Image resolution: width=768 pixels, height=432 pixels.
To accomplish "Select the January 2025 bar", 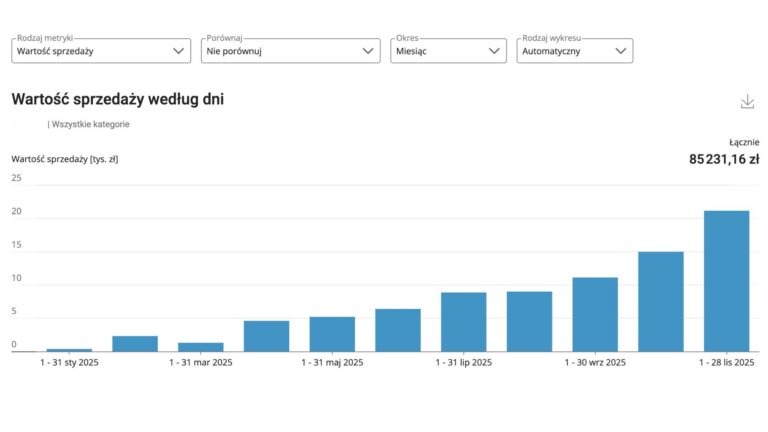I will [69, 349].
